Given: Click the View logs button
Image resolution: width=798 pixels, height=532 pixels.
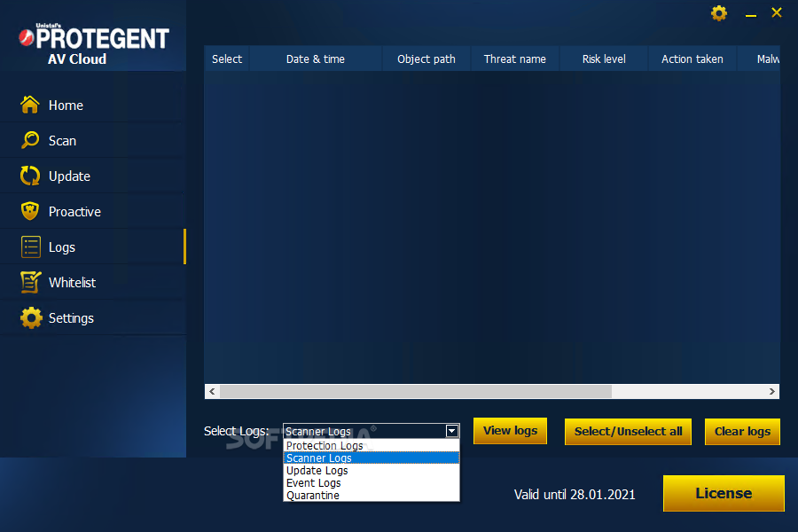Looking at the screenshot, I should 510,431.
